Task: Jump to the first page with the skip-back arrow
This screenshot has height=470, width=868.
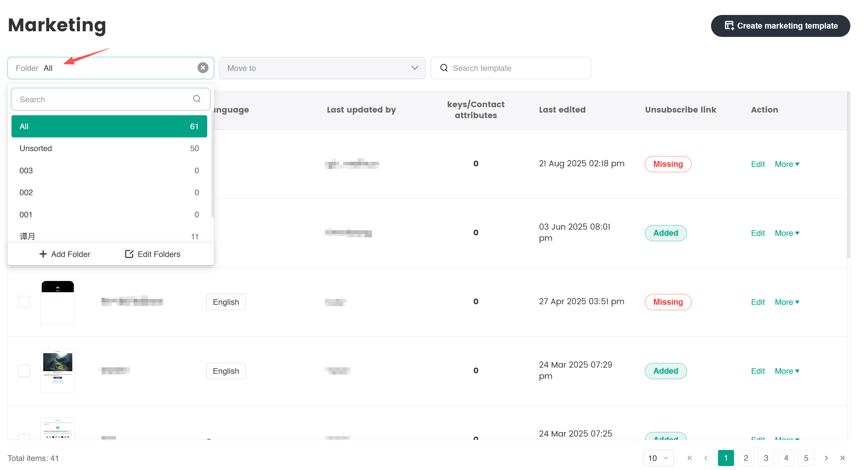Action: pyautogui.click(x=690, y=458)
